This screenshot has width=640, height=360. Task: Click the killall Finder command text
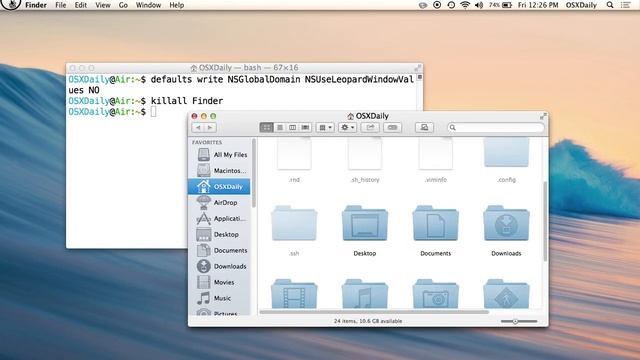pyautogui.click(x=187, y=101)
